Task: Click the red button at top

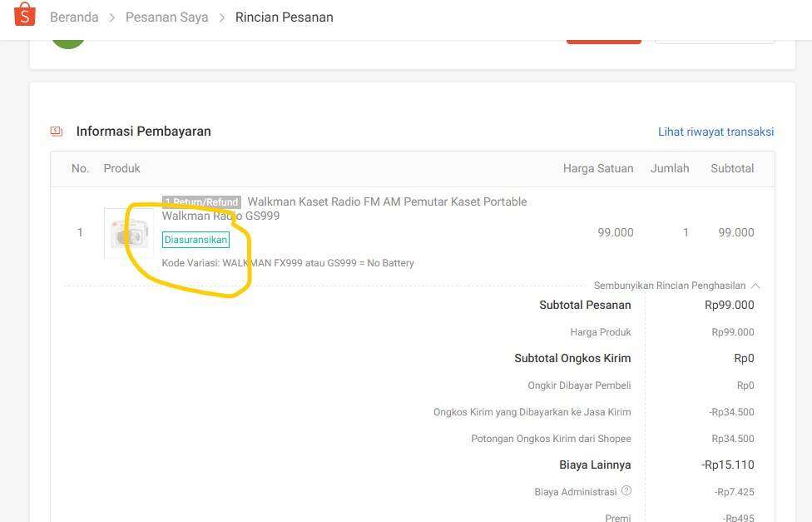Action: (603, 39)
